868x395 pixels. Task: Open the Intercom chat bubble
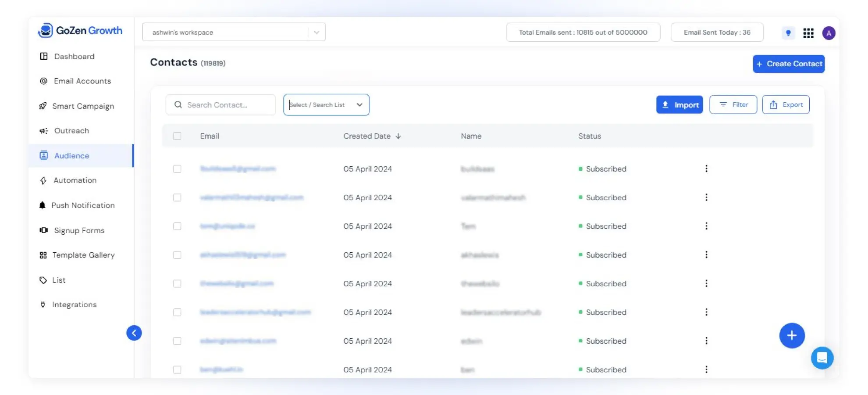pyautogui.click(x=822, y=358)
